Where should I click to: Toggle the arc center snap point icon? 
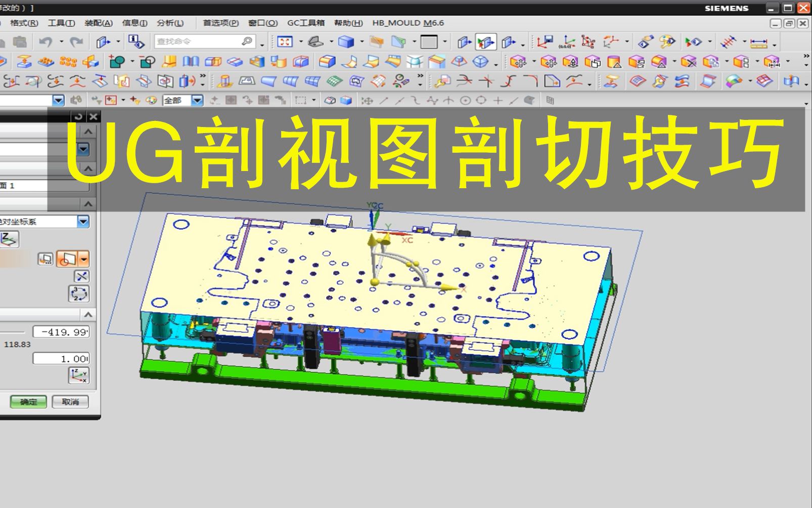pyautogui.click(x=465, y=100)
